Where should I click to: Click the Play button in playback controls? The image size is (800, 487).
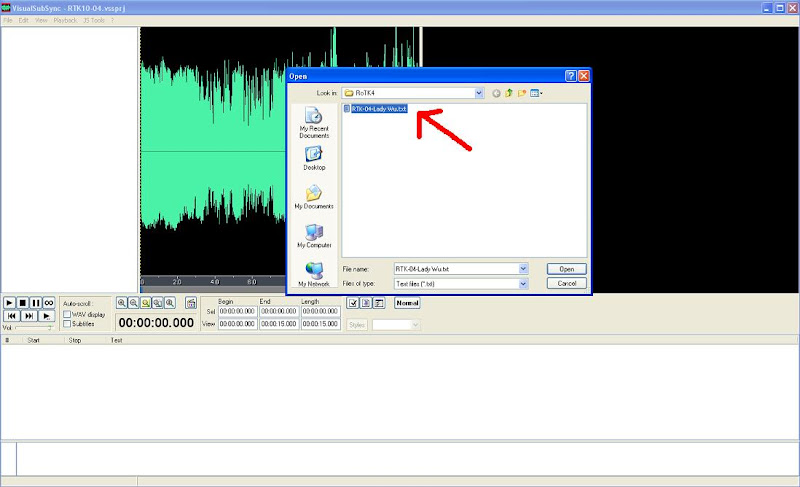10,302
